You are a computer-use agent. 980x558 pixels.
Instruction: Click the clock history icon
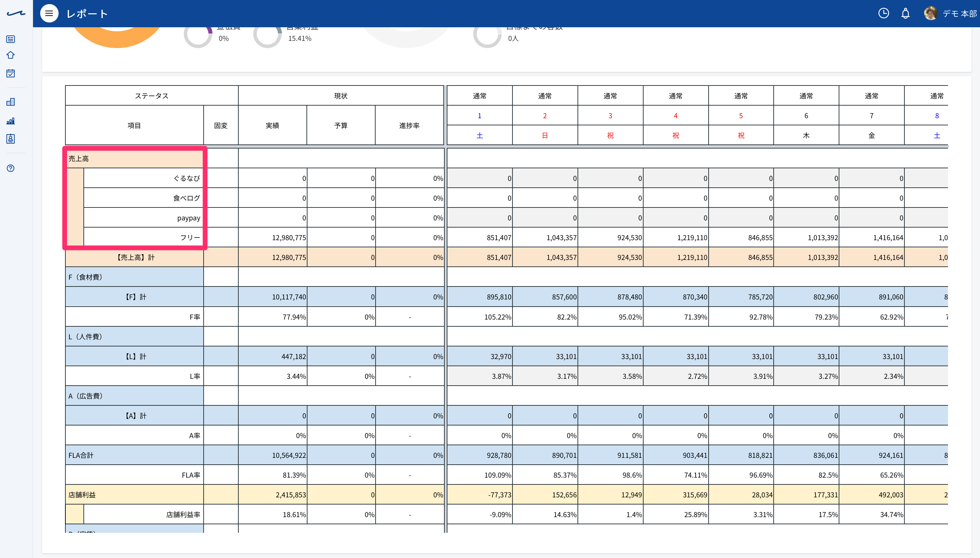click(x=884, y=13)
